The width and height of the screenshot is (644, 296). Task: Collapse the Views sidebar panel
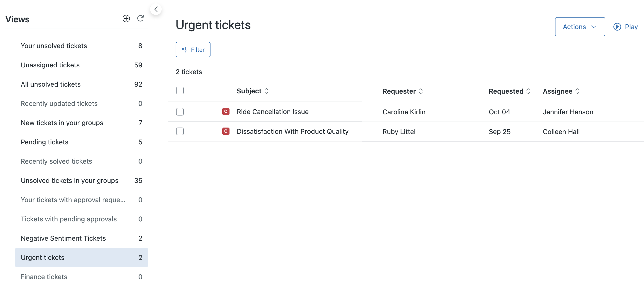pos(156,9)
